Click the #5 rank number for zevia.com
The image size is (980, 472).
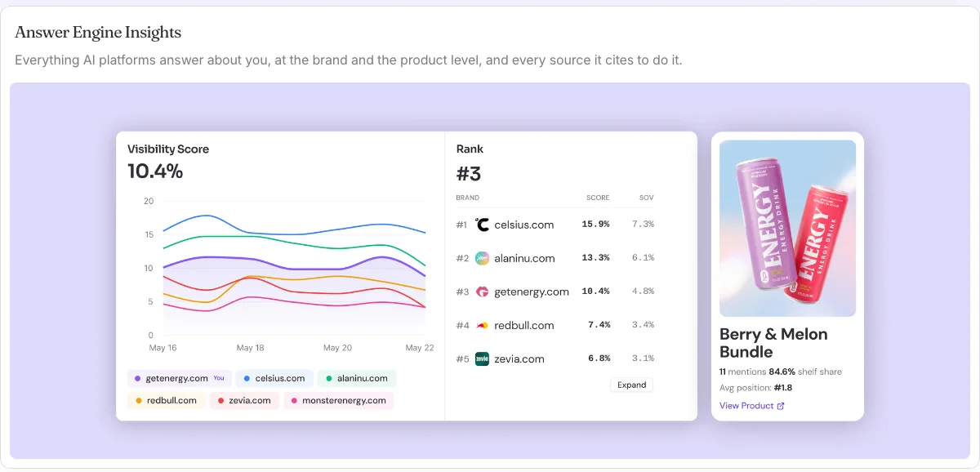click(x=462, y=358)
